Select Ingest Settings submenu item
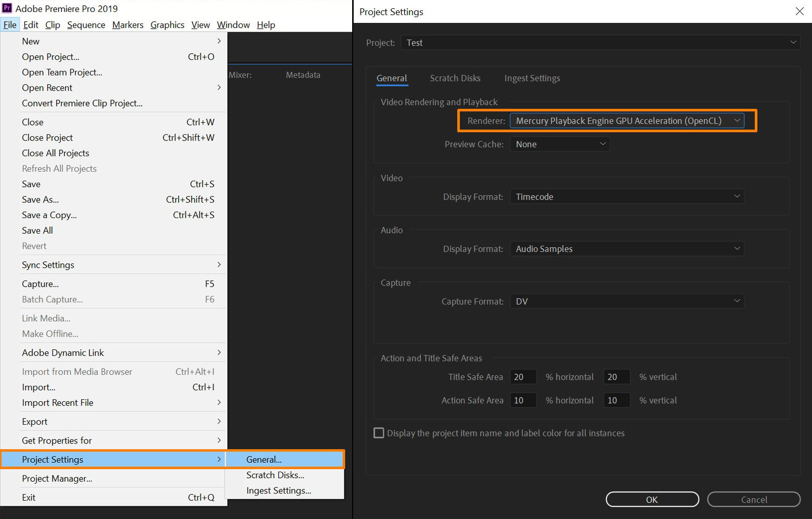Viewport: 812px width, 519px height. pos(285,491)
